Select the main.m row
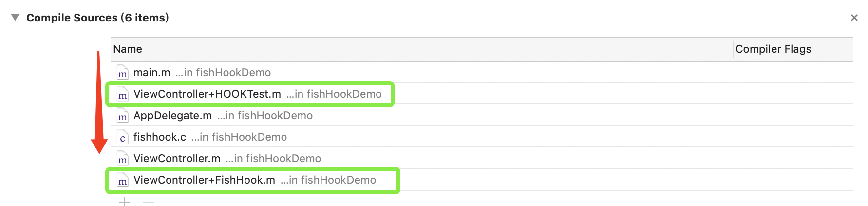This screenshot has width=868, height=206. [x=482, y=72]
